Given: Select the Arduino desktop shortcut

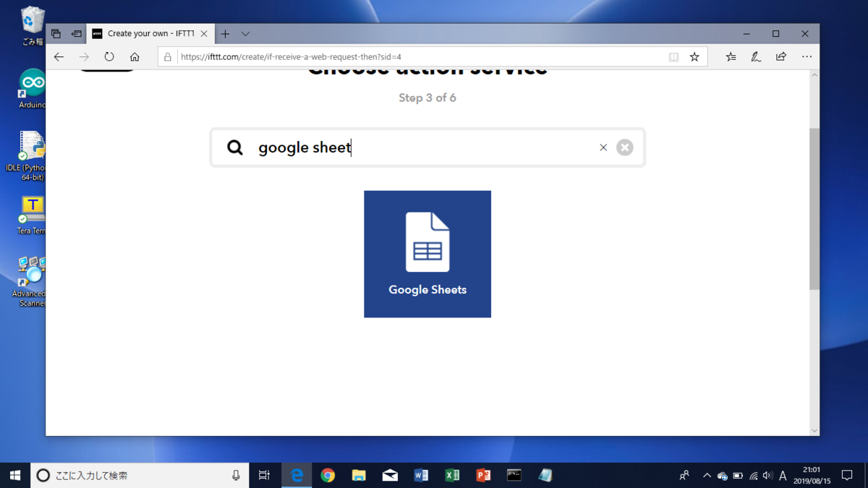Looking at the screenshot, I should pos(32,89).
